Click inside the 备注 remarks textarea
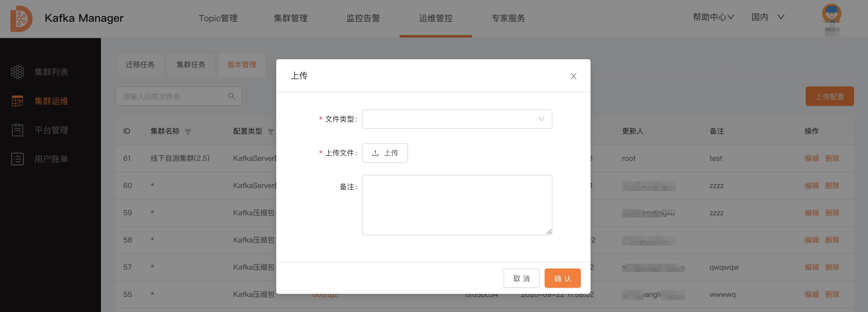This screenshot has height=312, width=868. click(x=457, y=204)
